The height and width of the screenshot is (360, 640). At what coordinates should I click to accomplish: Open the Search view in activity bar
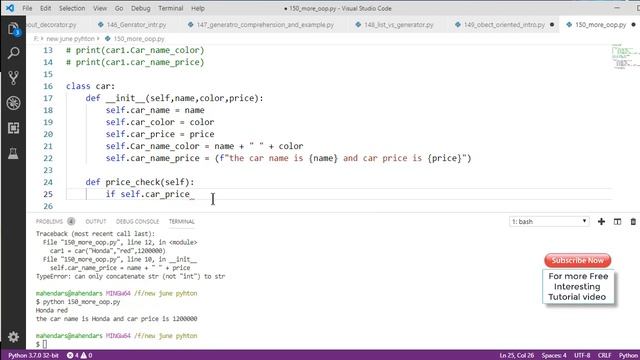13,53
